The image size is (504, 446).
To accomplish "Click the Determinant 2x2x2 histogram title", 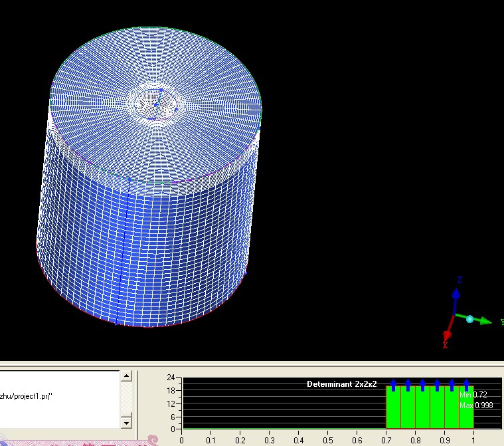I will 341,384.
